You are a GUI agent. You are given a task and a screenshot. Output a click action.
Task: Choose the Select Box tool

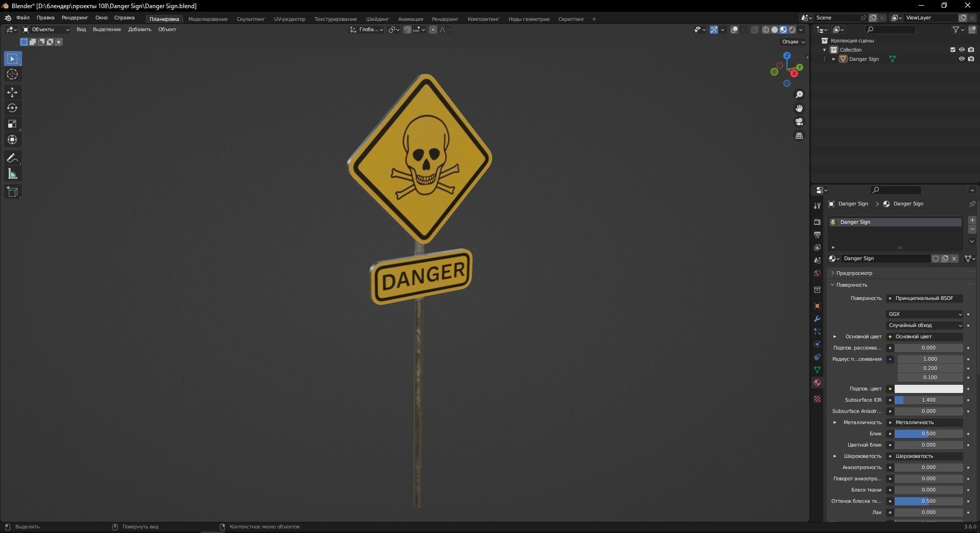coord(12,59)
